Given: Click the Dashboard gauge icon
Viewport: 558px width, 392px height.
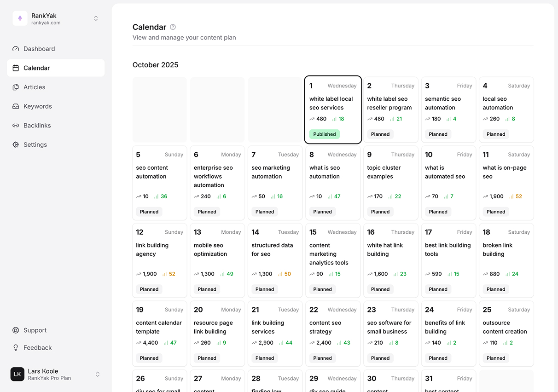Looking at the screenshot, I should pos(16,49).
